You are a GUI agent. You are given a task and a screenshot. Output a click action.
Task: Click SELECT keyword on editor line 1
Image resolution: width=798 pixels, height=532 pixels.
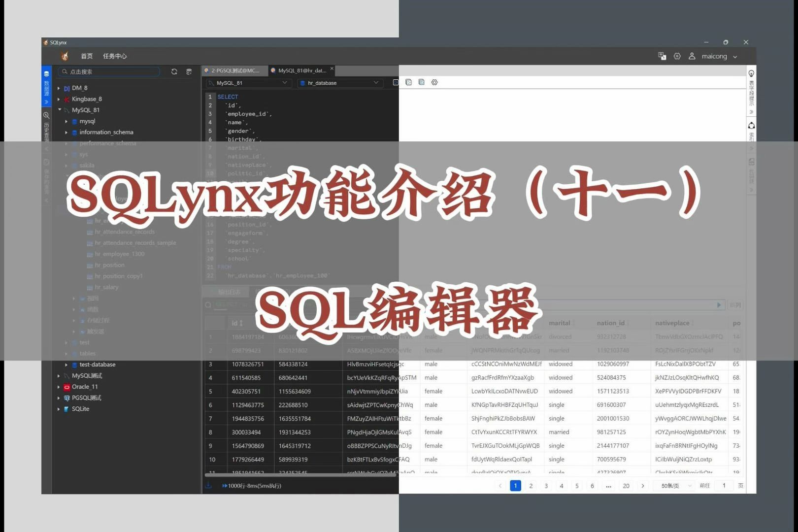click(228, 97)
